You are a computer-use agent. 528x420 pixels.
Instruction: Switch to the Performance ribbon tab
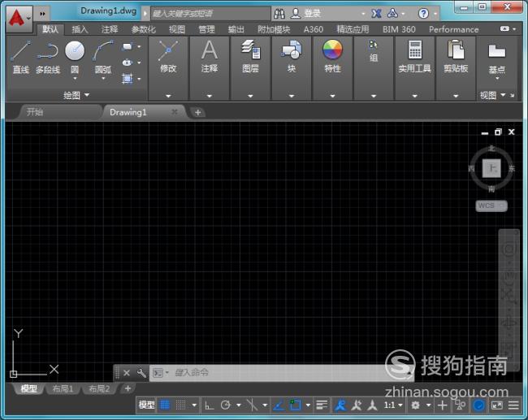click(x=453, y=29)
